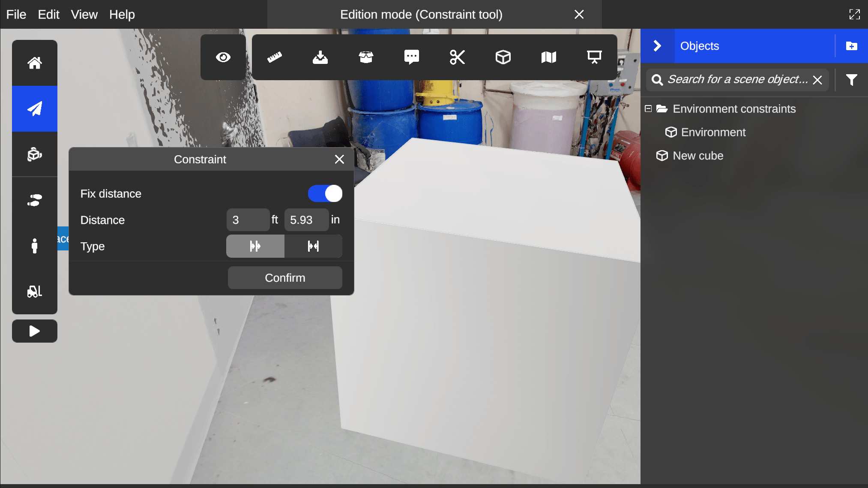The height and width of the screenshot is (488, 868).
Task: Open the Edit menu
Action: 48,15
